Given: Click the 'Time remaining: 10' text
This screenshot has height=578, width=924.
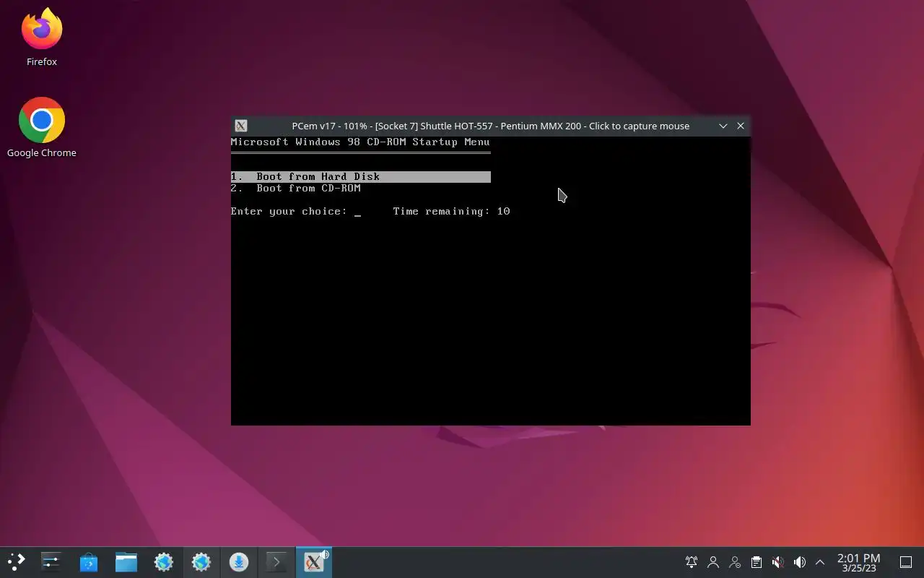Looking at the screenshot, I should 452,211.
